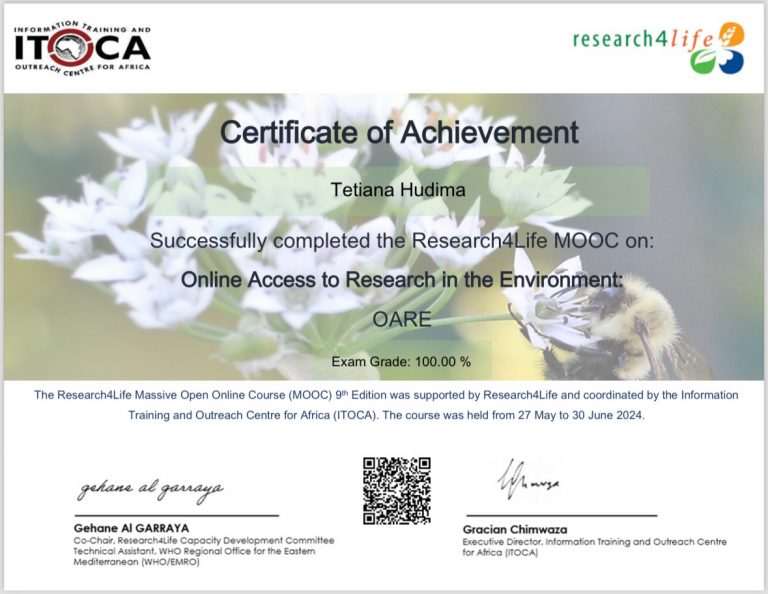Click 'Exam Grade: 100.00 %'

click(401, 362)
